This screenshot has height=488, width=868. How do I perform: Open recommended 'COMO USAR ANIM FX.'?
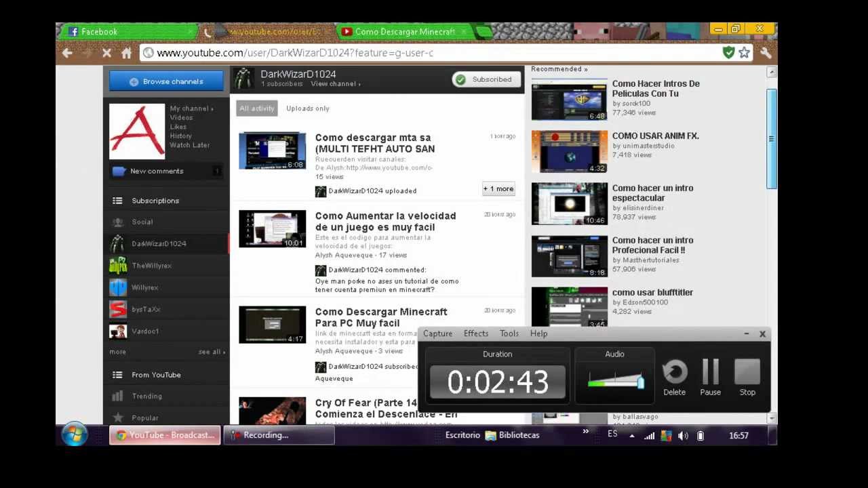[x=655, y=136]
